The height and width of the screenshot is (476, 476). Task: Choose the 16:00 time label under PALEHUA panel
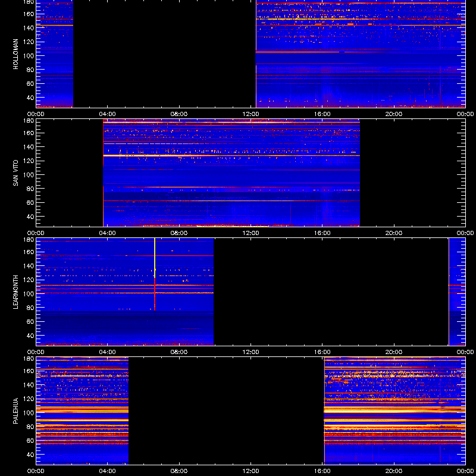[x=322, y=471]
